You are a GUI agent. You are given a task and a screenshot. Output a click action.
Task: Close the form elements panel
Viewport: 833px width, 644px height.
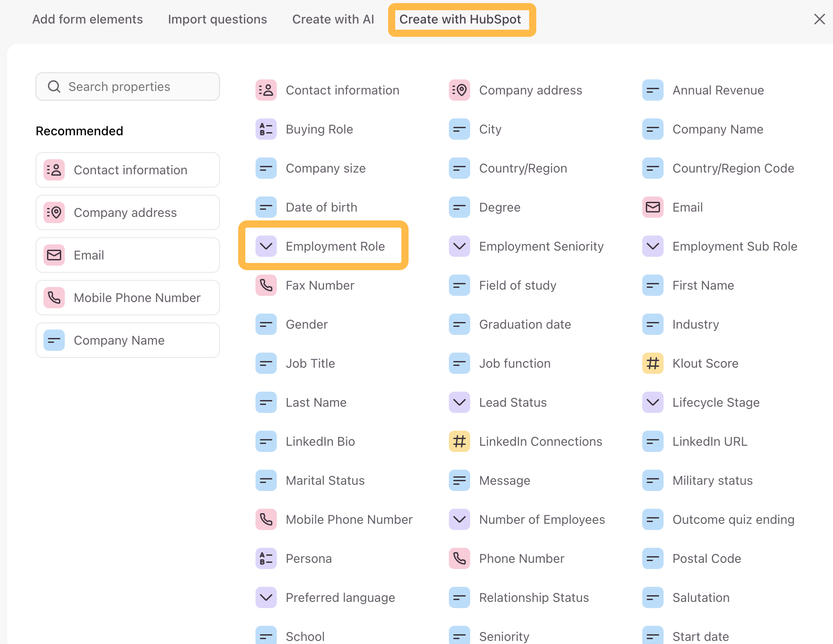819,19
